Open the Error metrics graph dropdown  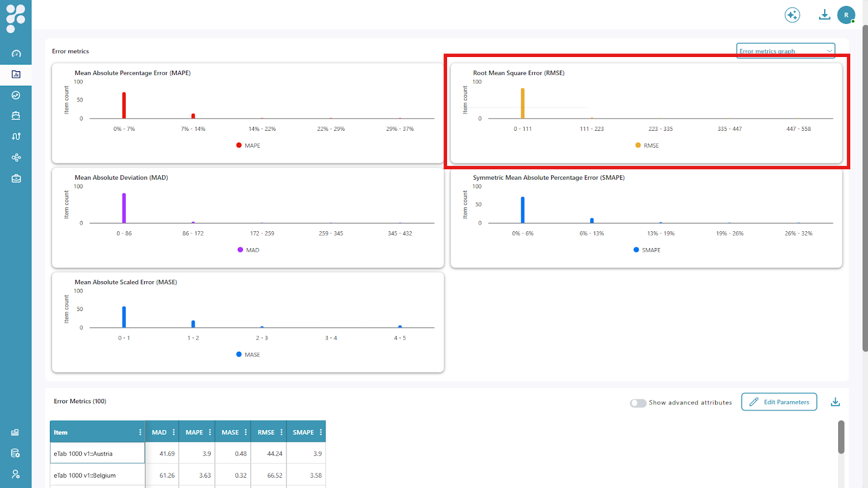click(786, 50)
